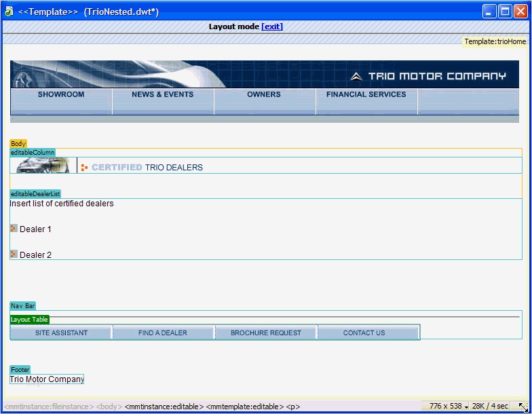This screenshot has height=414, width=532.
Task: Select the Layout Table tab
Action: point(30,320)
